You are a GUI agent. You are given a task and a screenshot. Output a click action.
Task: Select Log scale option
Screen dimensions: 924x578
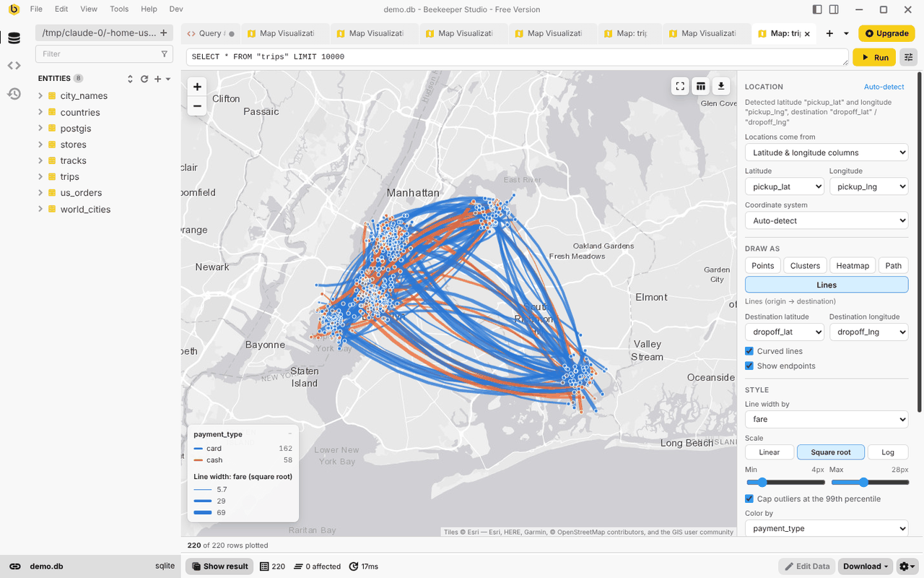click(888, 452)
